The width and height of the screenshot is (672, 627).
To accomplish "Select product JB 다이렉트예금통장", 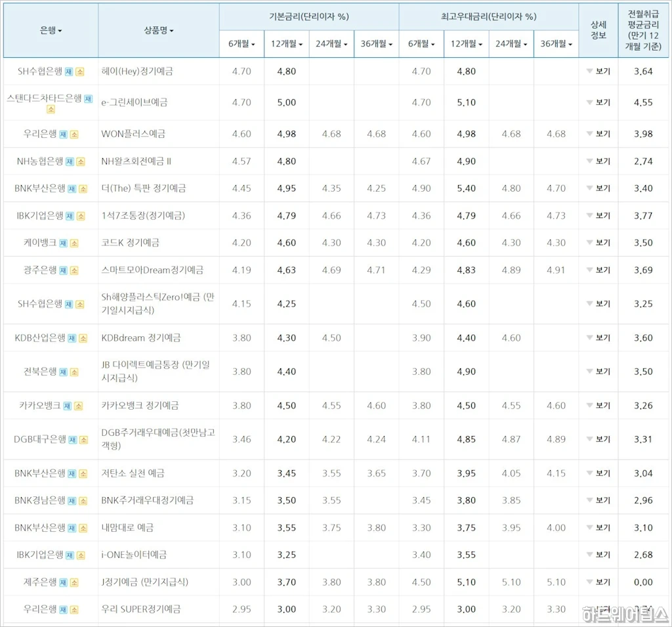I will 156,372.
